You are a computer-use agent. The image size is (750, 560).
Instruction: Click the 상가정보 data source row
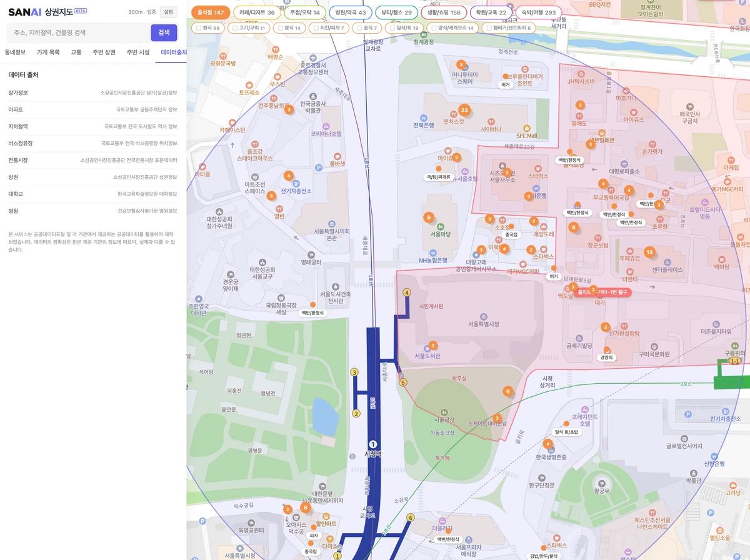92,92
